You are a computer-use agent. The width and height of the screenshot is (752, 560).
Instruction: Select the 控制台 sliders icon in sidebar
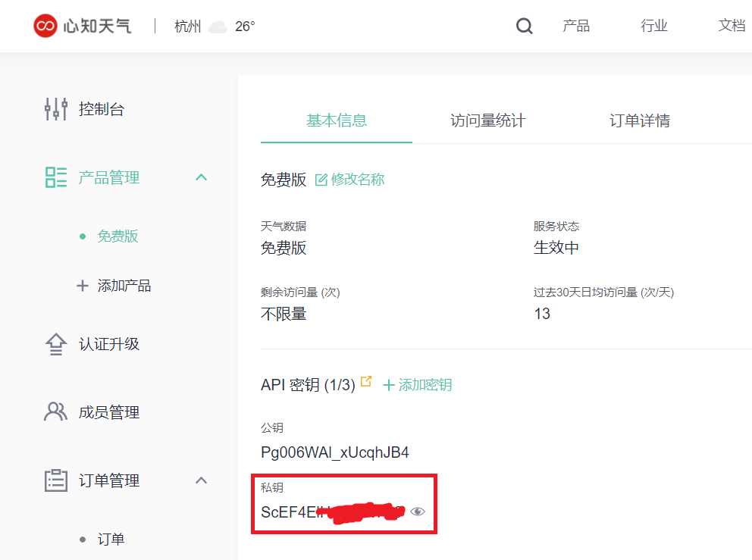[55, 109]
